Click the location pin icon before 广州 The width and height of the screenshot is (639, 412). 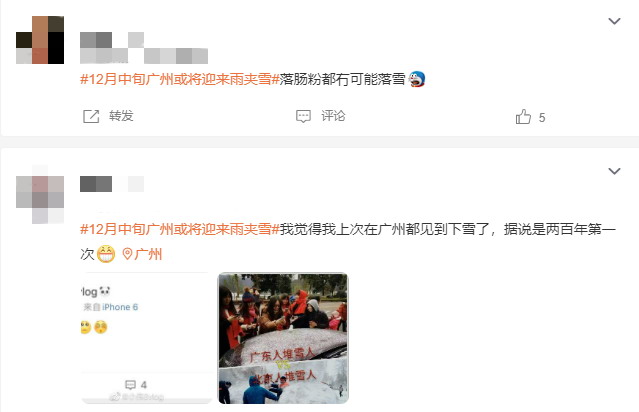[x=128, y=254]
